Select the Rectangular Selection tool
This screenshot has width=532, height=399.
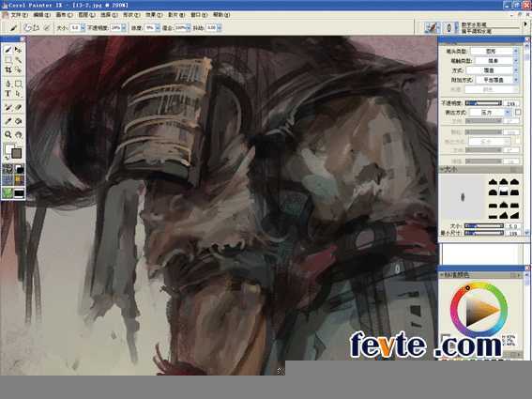click(x=8, y=60)
